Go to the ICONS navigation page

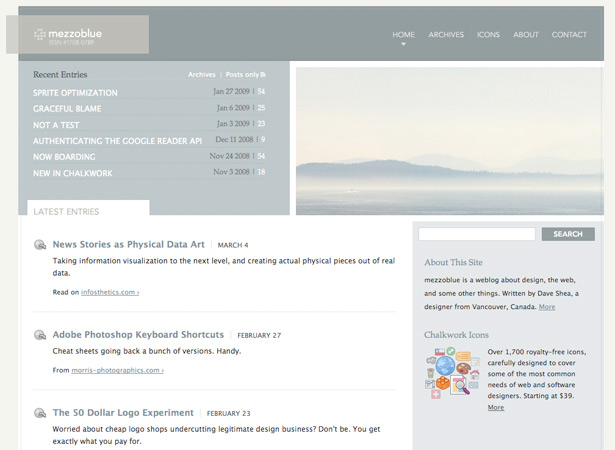coord(488,35)
